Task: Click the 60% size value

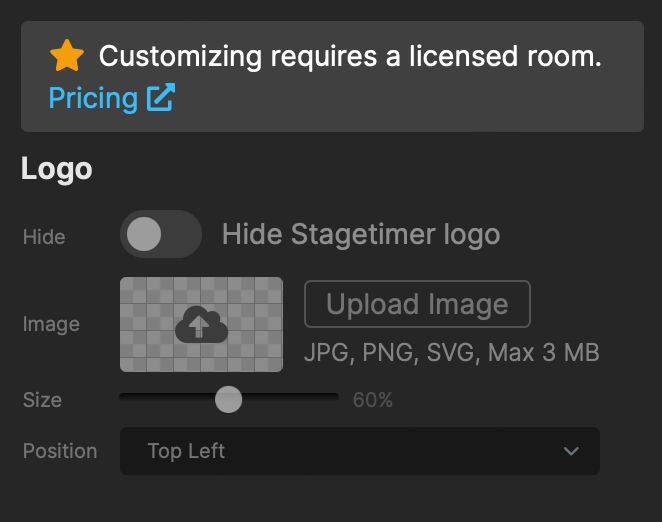Action: pos(372,401)
